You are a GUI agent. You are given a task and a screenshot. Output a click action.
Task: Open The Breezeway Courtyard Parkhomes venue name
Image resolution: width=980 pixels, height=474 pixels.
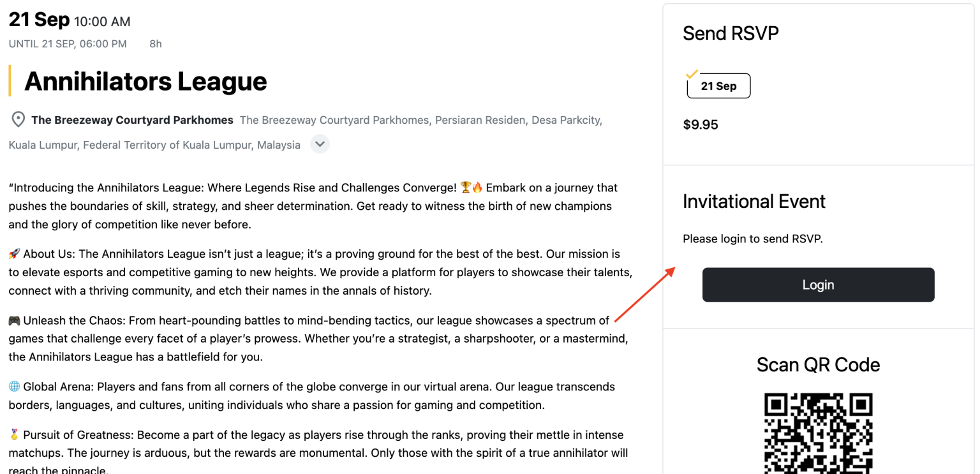click(132, 120)
